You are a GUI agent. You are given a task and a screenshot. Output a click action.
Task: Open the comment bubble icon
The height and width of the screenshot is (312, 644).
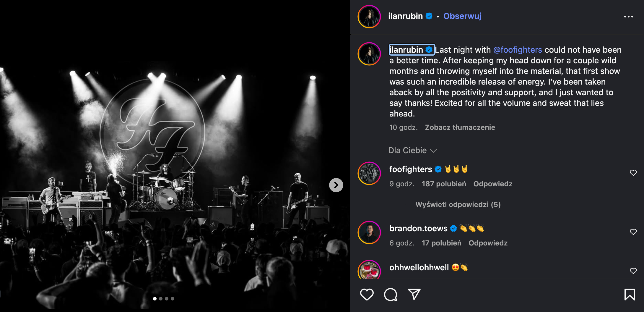tap(391, 294)
